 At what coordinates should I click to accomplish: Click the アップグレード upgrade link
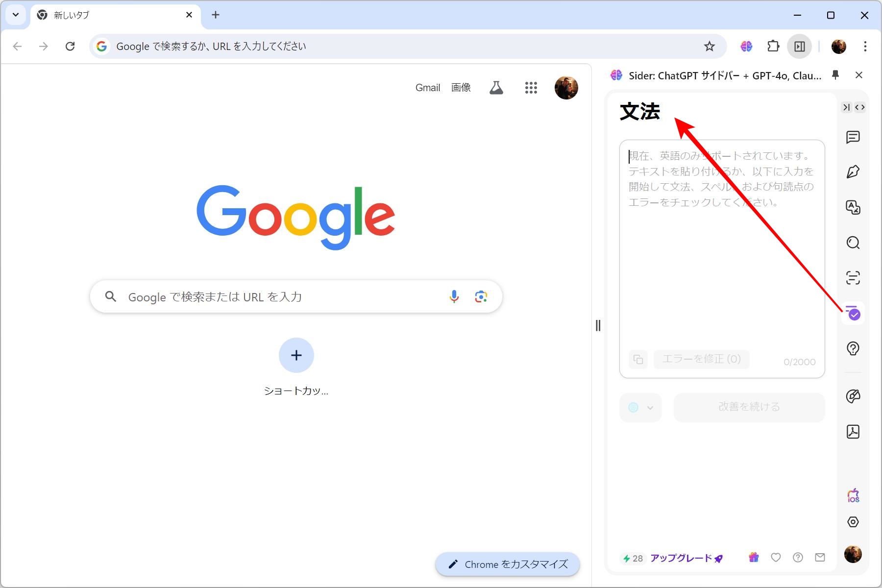click(x=686, y=558)
